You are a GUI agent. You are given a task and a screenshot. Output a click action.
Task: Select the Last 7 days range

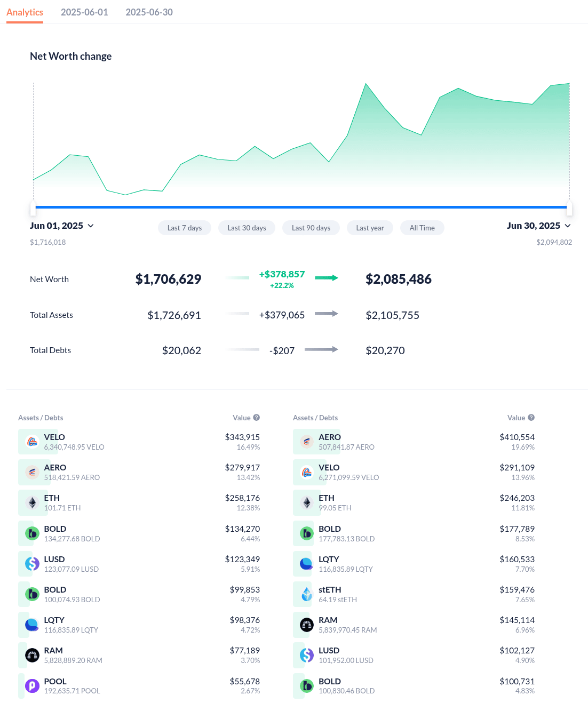[x=185, y=228]
